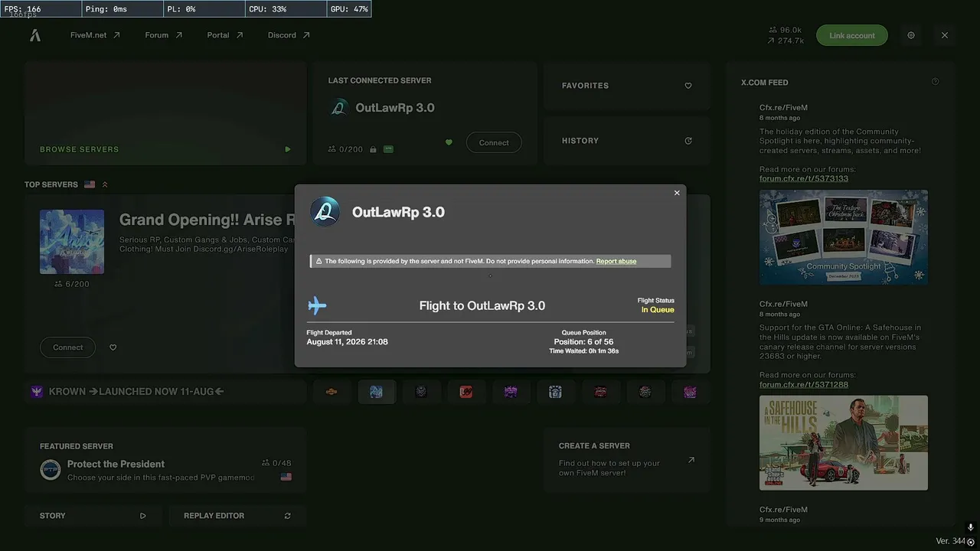Screen dimensions: 980x551
Task: Connect to the Grand Opening Arise server
Action: tap(67, 347)
